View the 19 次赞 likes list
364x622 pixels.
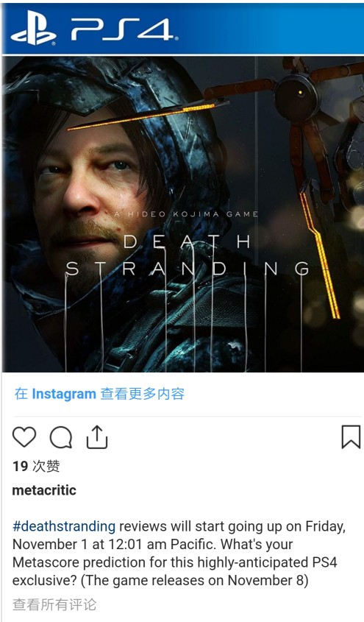[36, 466]
